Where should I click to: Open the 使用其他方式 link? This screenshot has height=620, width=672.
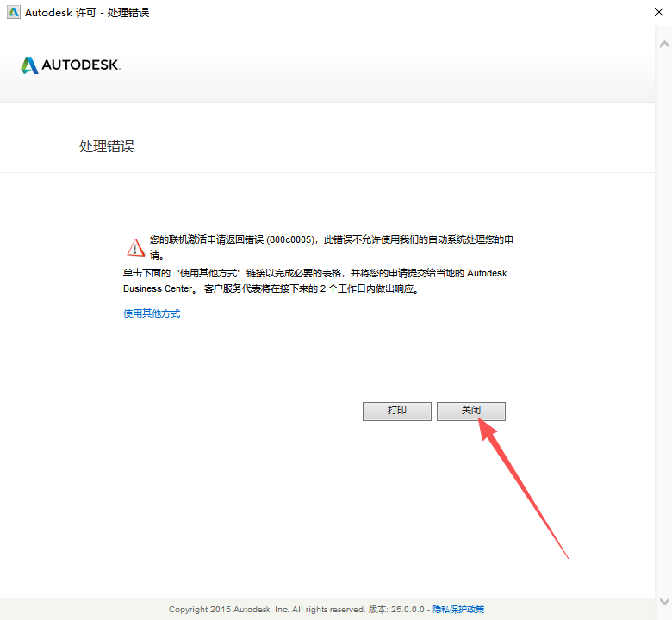point(152,313)
